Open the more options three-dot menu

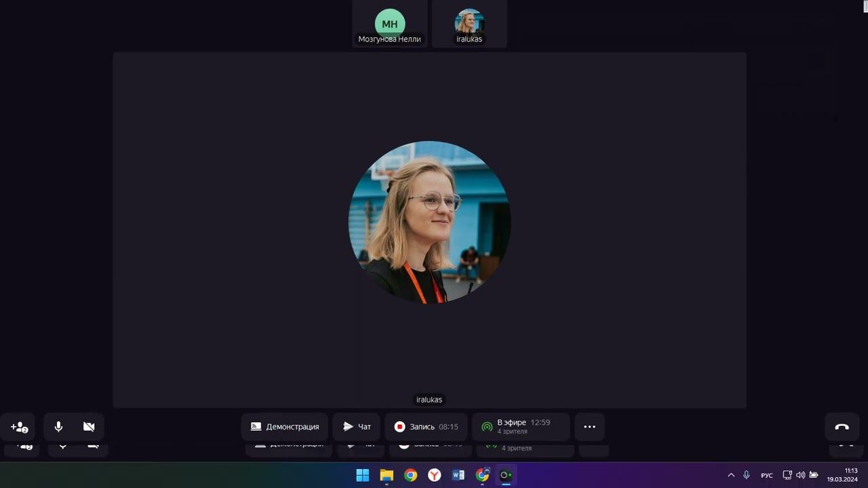point(589,427)
